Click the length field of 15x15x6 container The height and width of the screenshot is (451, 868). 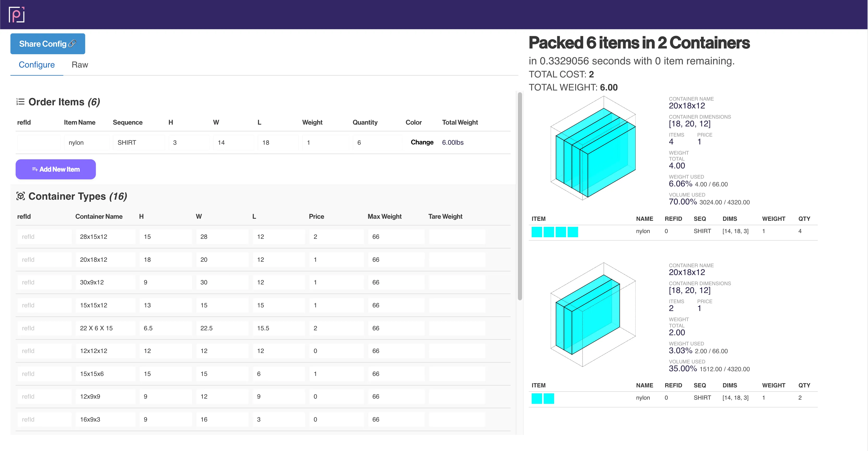point(279,374)
